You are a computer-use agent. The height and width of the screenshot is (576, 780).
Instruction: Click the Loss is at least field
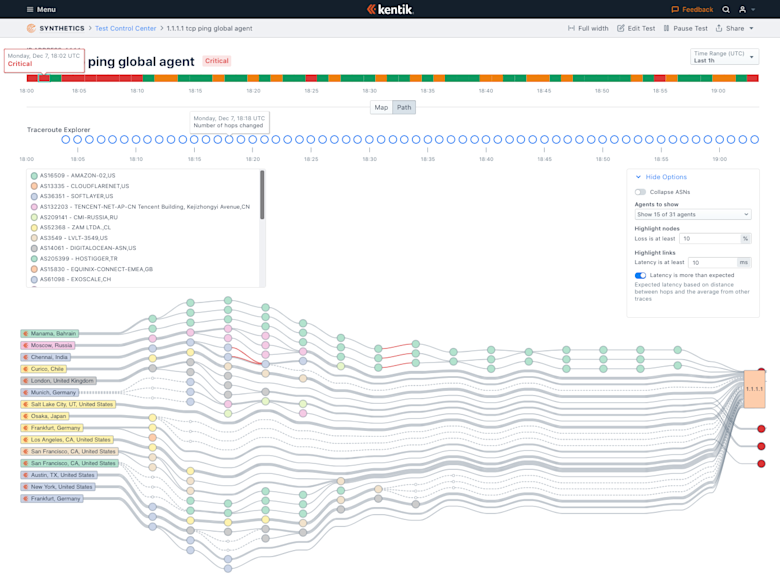coord(710,239)
